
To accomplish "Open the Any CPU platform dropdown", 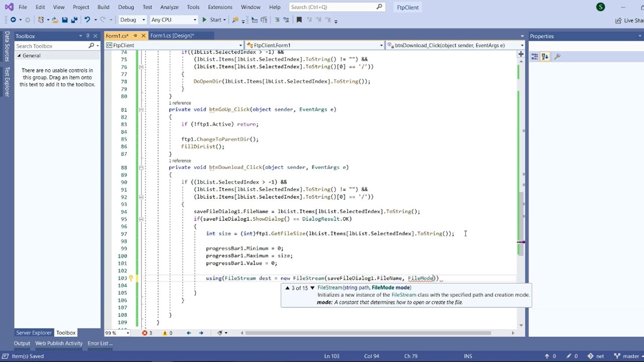I will 174,20.
